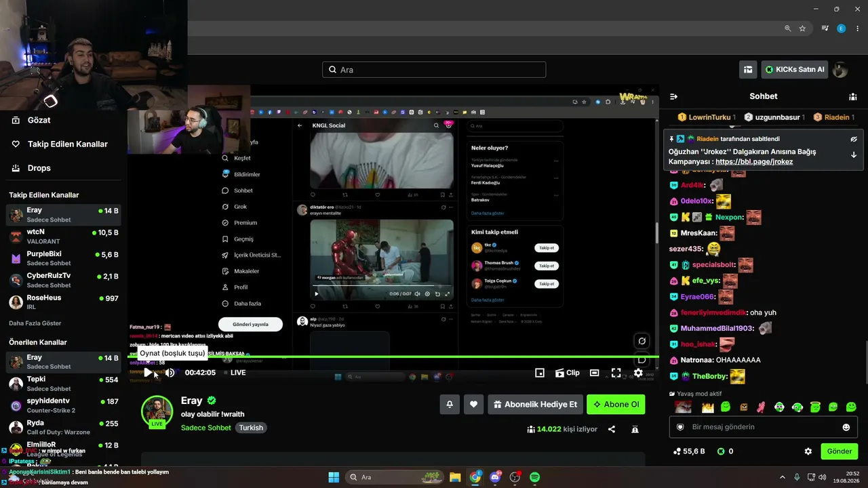868x488 pixels.
Task: Open Discord from the taskbar
Action: (495, 477)
